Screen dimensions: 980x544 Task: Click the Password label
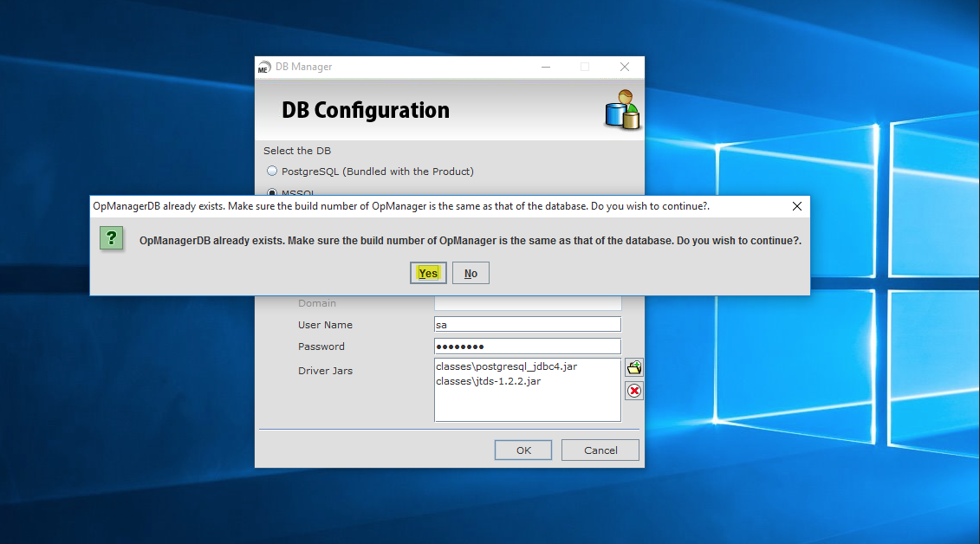321,346
